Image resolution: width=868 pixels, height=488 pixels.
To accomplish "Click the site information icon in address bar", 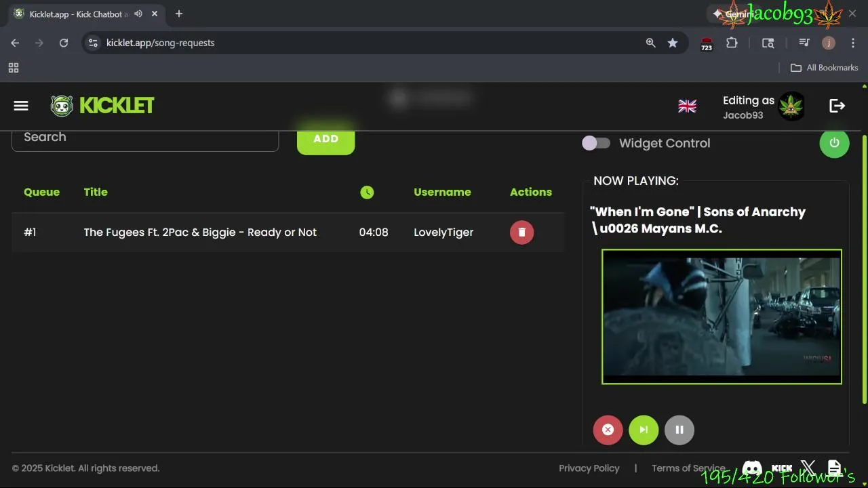I will coord(94,43).
